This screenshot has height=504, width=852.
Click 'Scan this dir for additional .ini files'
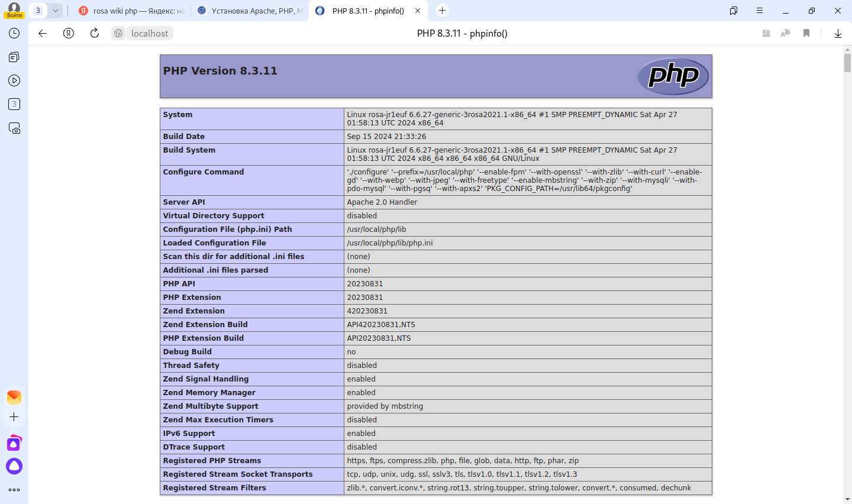pos(234,257)
